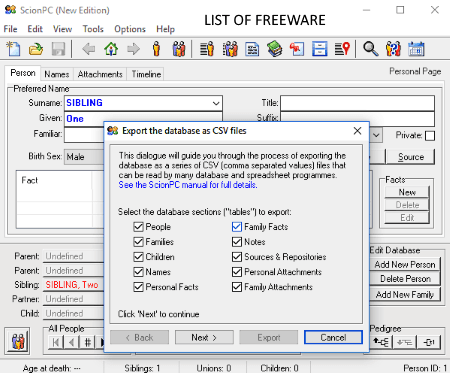The width and height of the screenshot is (450, 373).
Task: Open the ScionPC manual link
Action: (188, 185)
